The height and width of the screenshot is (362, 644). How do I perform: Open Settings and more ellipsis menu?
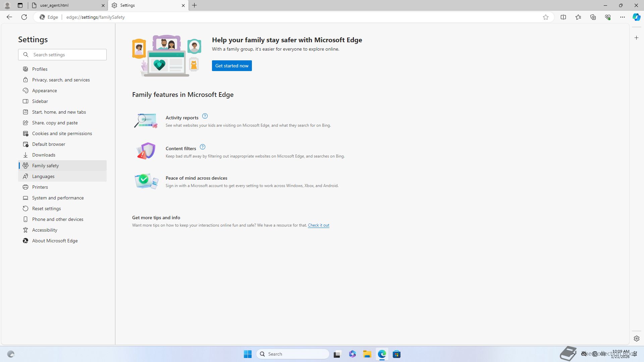pyautogui.click(x=622, y=17)
